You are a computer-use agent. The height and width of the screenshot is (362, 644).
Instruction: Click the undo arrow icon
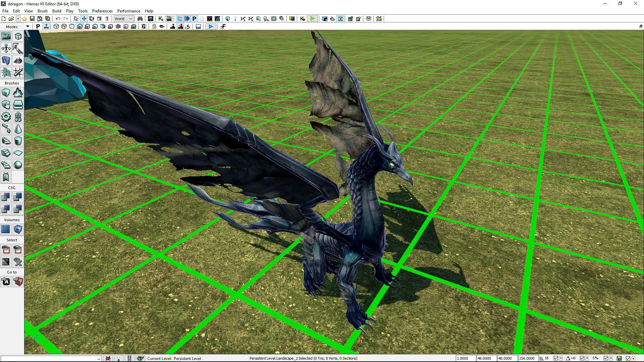pyautogui.click(x=58, y=19)
